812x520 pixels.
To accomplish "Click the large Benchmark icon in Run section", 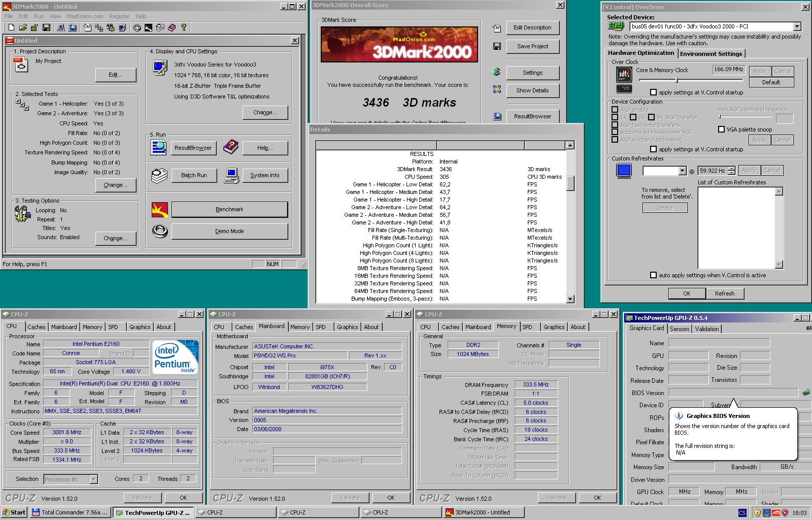I will click(x=160, y=209).
